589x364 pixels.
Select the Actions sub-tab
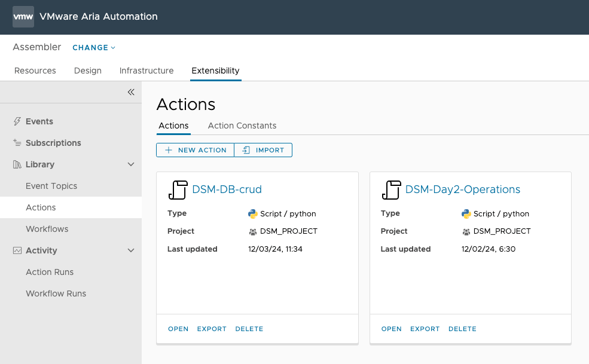click(173, 126)
